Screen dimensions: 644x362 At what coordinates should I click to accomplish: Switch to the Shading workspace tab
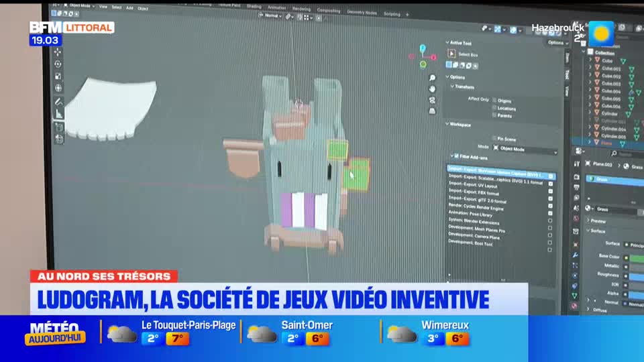(254, 7)
